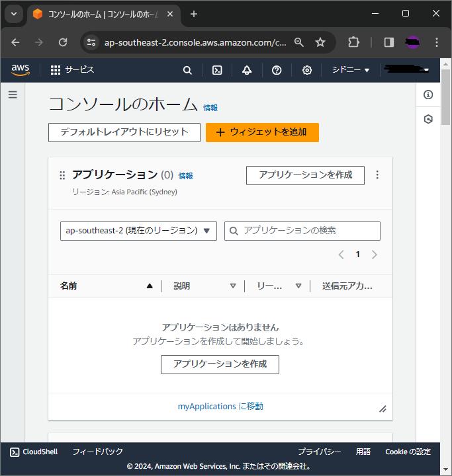Click the 情報 link beside page title

(x=210, y=108)
